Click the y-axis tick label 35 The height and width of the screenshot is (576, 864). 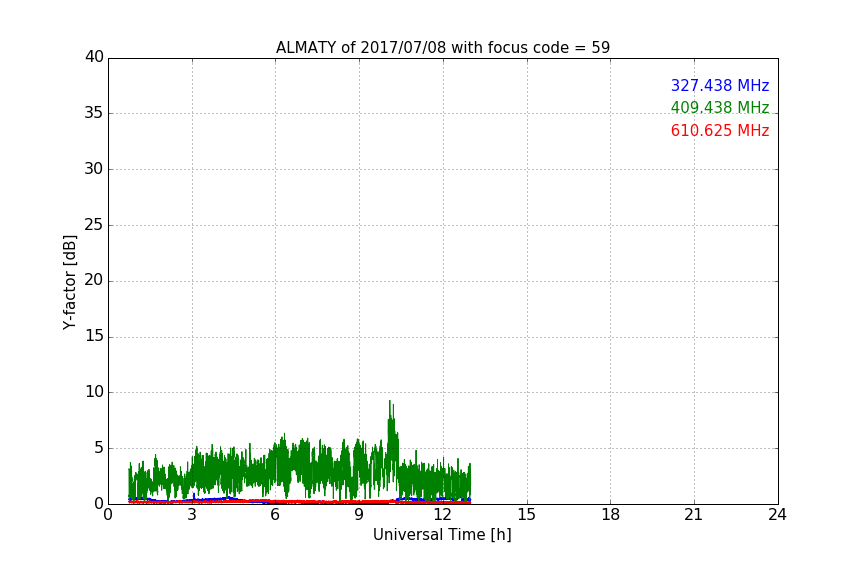coord(94,113)
